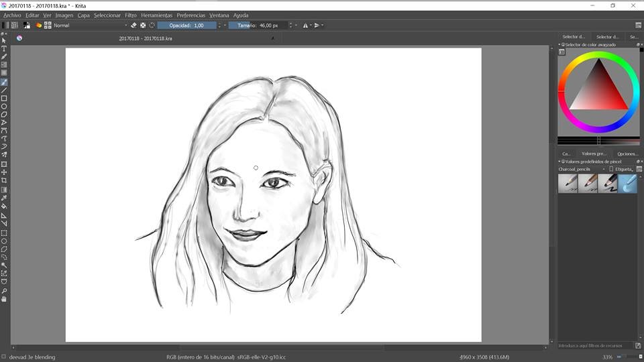Select the Color Picker eyedropper tool
This screenshot has height=362, width=644.
pyautogui.click(x=4, y=198)
